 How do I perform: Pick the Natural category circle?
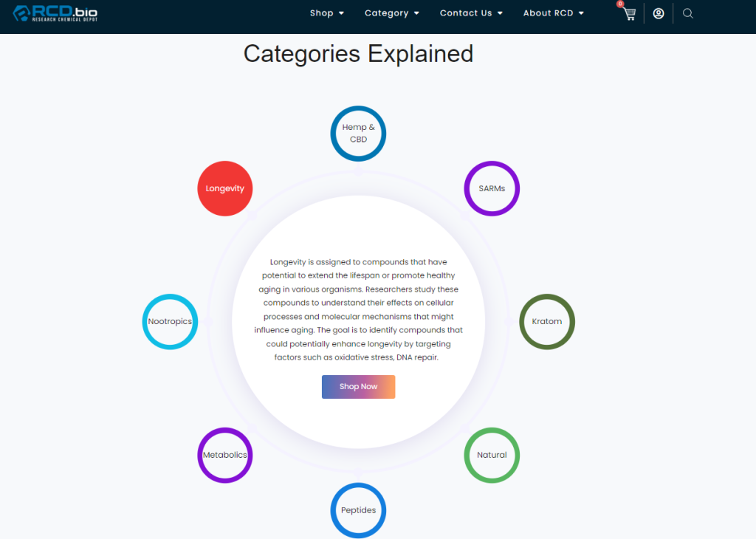click(x=492, y=455)
